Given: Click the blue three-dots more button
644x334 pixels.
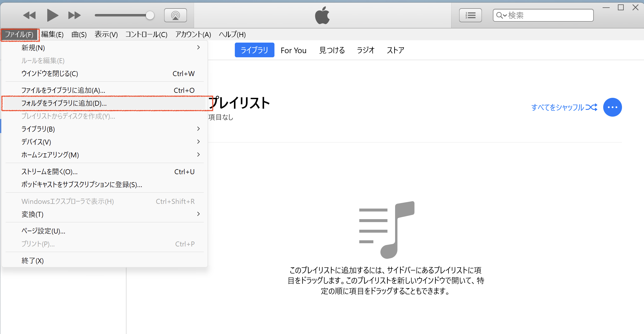Looking at the screenshot, I should [612, 107].
